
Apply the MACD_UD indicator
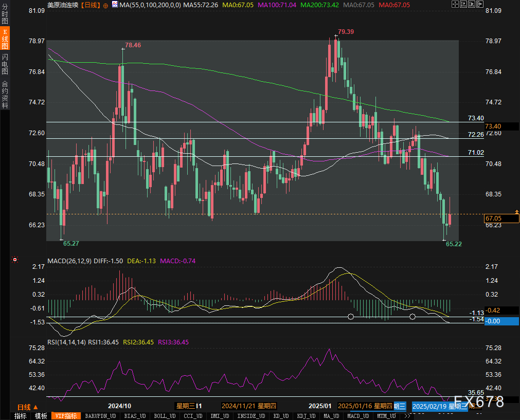coord(357,416)
